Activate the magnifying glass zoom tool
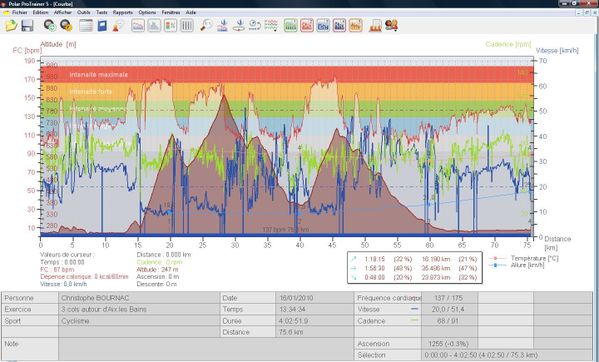 click(206, 26)
